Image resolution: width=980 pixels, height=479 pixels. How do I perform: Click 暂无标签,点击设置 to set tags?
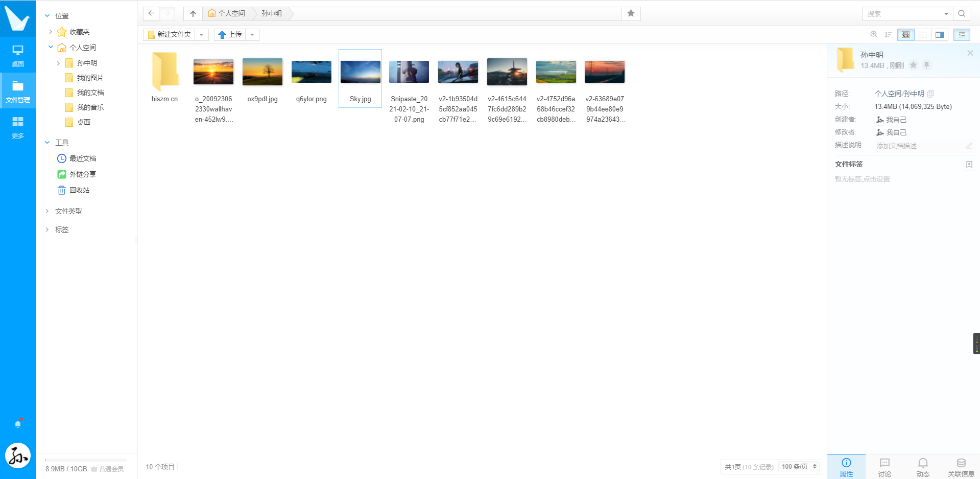point(862,179)
